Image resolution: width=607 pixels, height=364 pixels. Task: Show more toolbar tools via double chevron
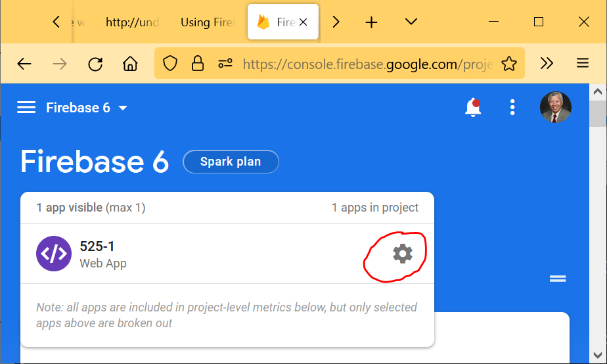[x=547, y=64]
